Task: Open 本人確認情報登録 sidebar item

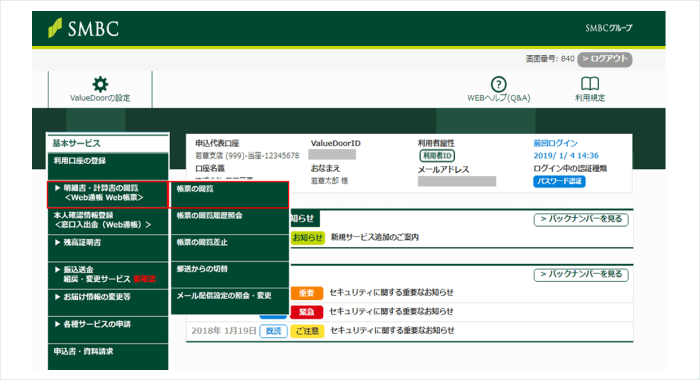Action: pos(108,221)
